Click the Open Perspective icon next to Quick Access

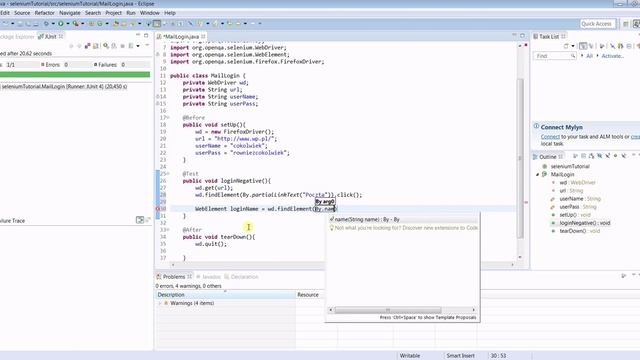pyautogui.click(x=626, y=24)
